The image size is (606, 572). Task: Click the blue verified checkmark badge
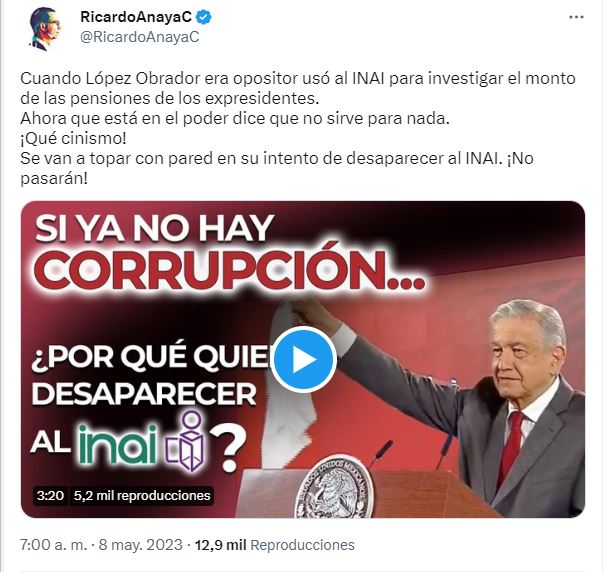(x=204, y=17)
